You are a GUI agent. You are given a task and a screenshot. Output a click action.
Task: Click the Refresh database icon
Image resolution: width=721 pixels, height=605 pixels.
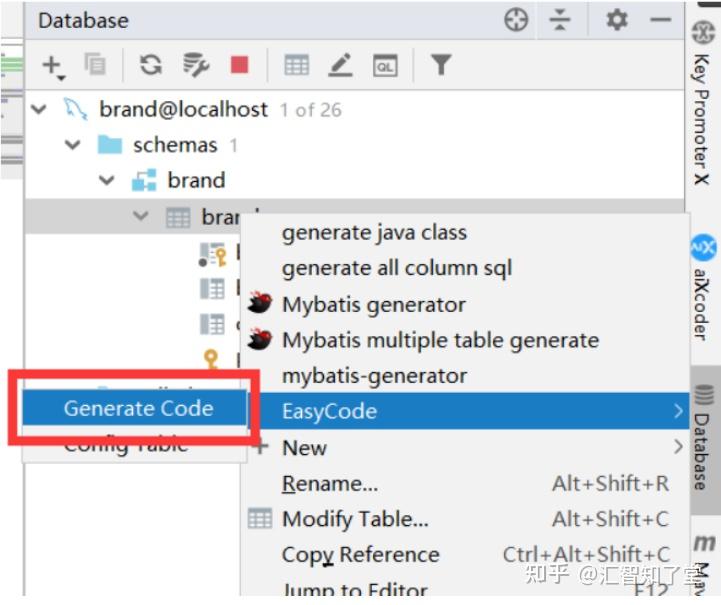(x=151, y=65)
